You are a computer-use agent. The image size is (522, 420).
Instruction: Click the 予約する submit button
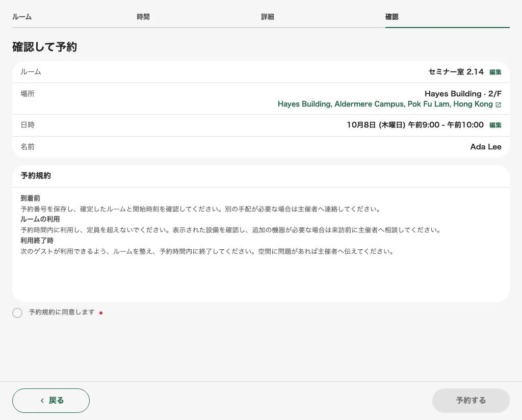pyautogui.click(x=471, y=400)
